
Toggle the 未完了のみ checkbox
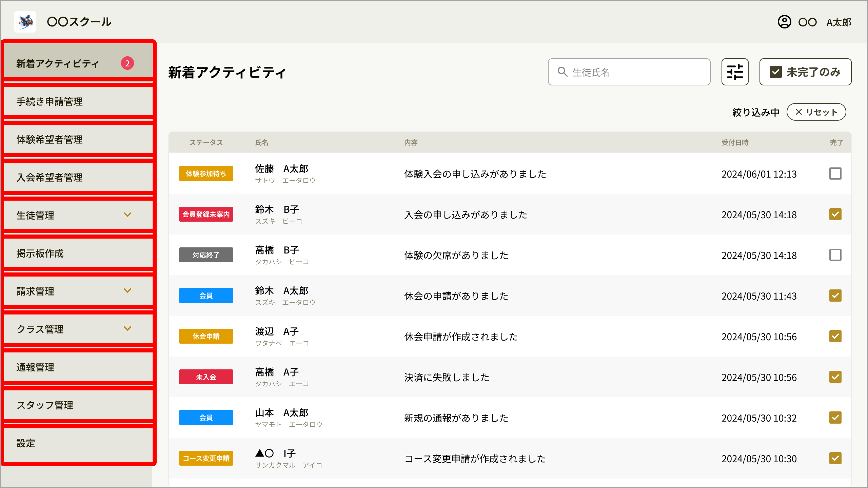tap(776, 72)
